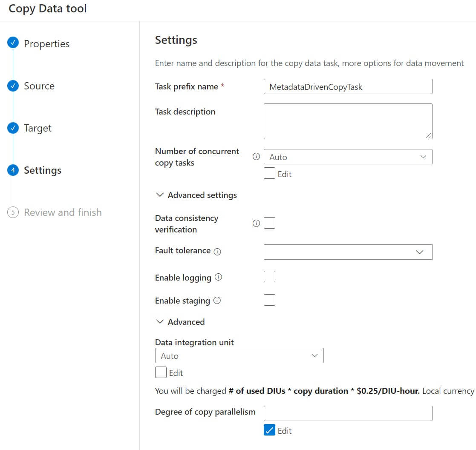
Task: Click the Task prefix name field
Action: [348, 86]
